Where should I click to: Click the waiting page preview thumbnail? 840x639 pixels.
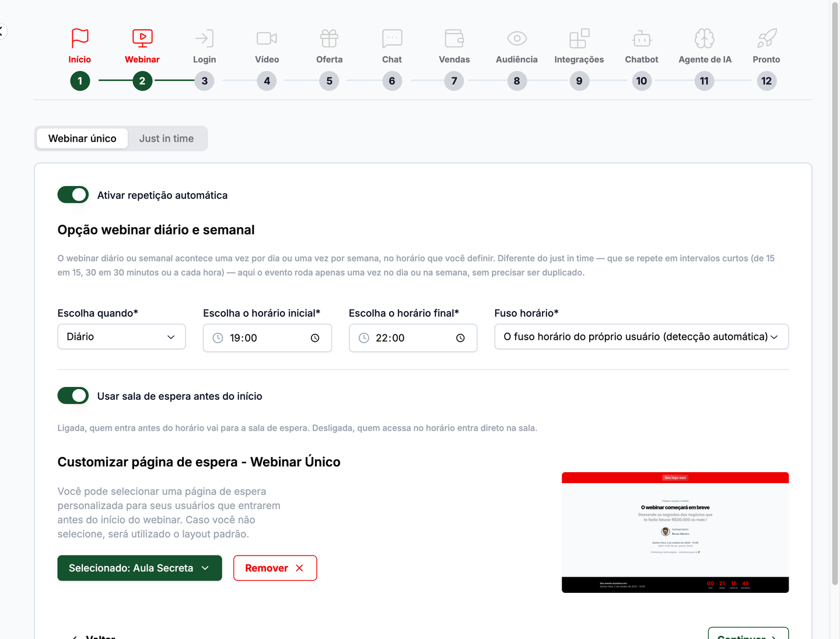coord(675,532)
